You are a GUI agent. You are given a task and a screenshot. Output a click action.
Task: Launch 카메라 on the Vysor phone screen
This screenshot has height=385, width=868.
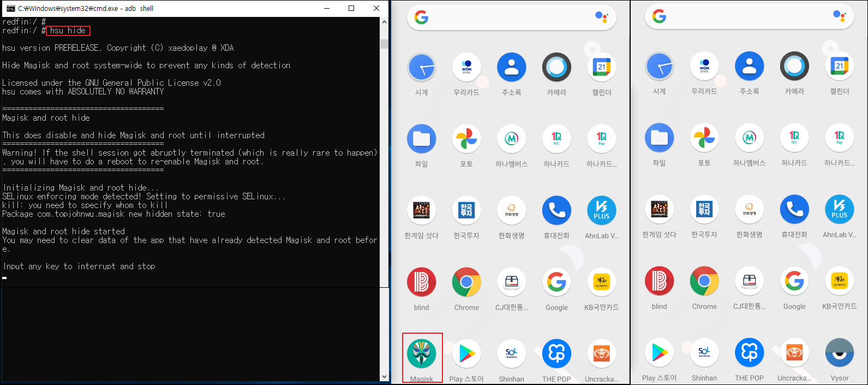(x=794, y=67)
